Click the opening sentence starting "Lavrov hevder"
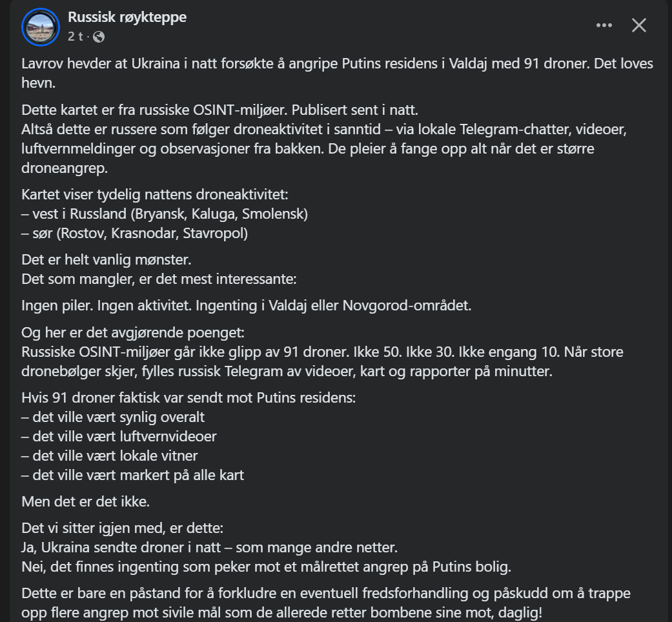 [258, 65]
